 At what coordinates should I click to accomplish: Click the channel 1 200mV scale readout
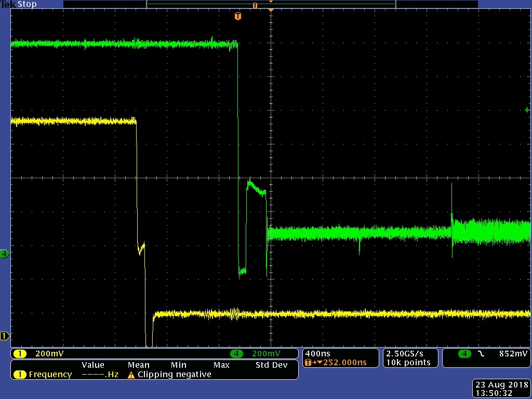click(x=49, y=354)
